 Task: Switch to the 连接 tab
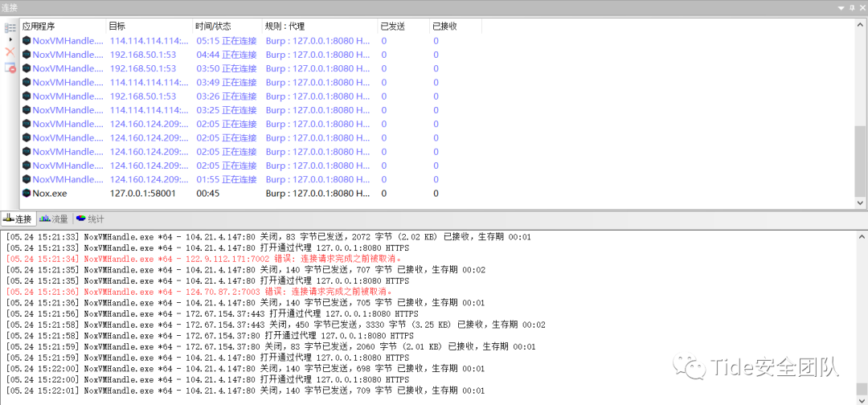[x=18, y=219]
